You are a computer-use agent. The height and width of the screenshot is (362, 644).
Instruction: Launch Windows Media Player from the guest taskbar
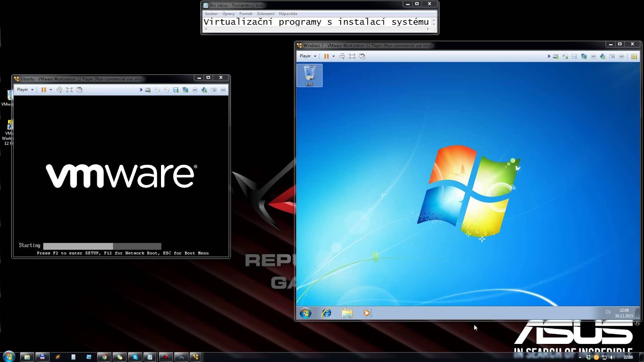[x=367, y=313]
